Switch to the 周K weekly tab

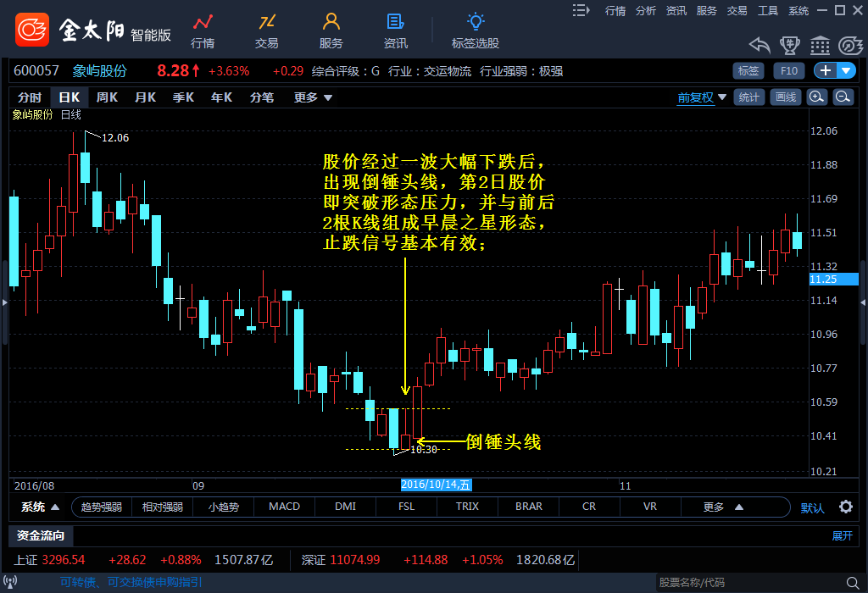pyautogui.click(x=107, y=97)
